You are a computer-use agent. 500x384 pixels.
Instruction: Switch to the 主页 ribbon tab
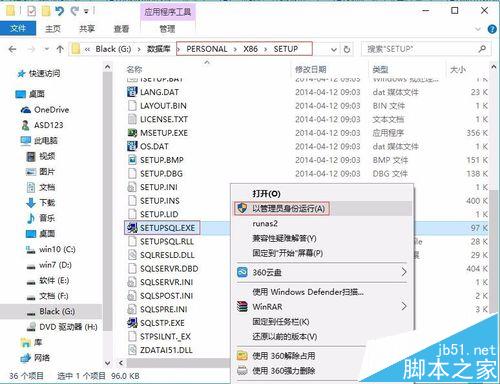coord(53,29)
